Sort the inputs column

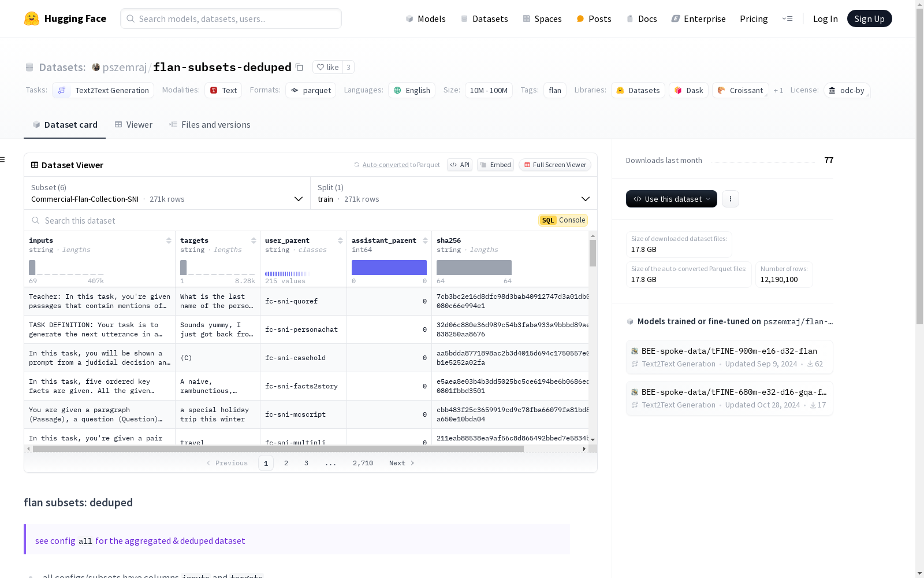point(169,240)
